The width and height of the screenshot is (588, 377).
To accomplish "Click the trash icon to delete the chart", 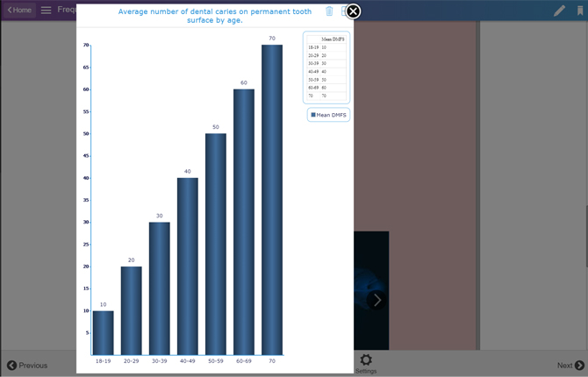I will point(329,11).
